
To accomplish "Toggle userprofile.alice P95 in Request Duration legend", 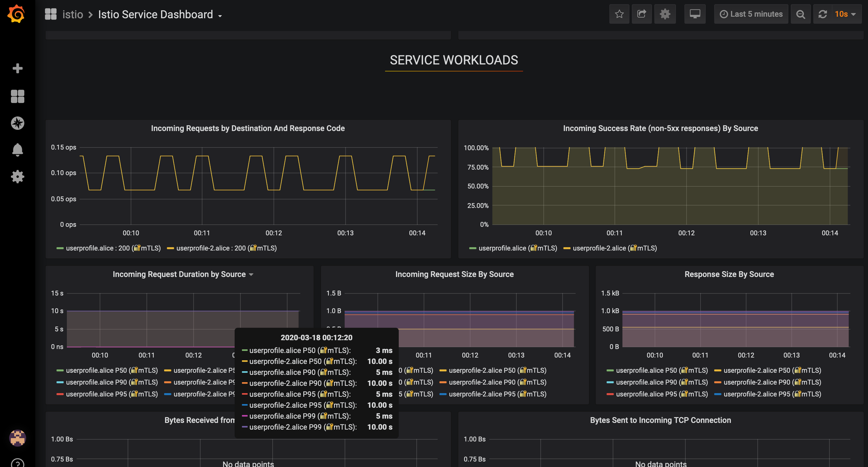I will coord(112,394).
